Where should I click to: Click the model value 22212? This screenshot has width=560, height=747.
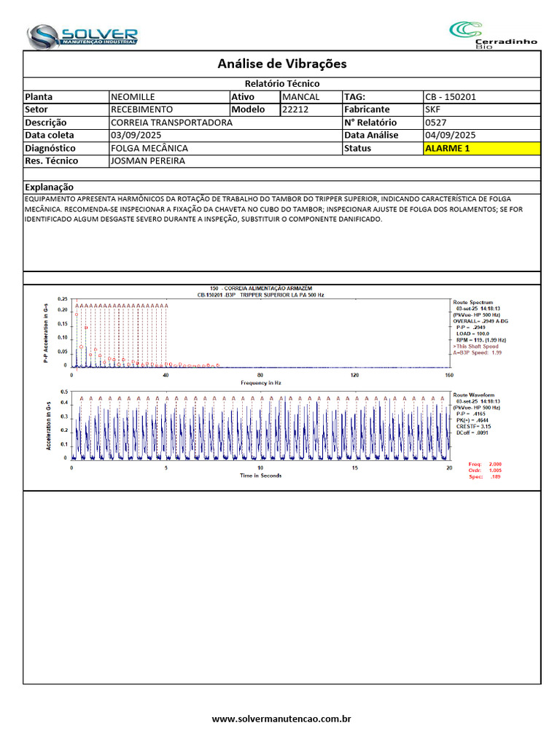click(311, 109)
